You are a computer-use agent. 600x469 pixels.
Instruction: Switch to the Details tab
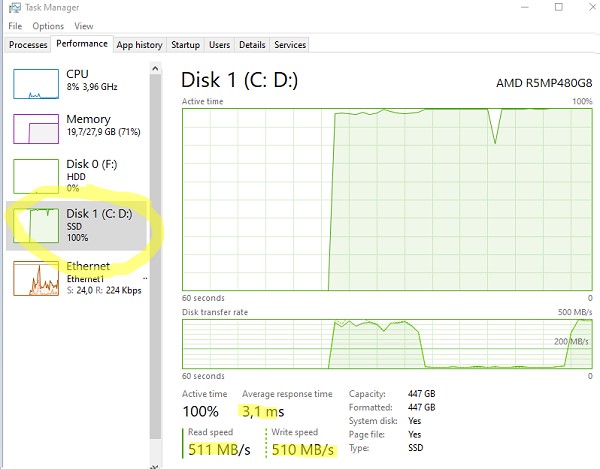pos(252,45)
